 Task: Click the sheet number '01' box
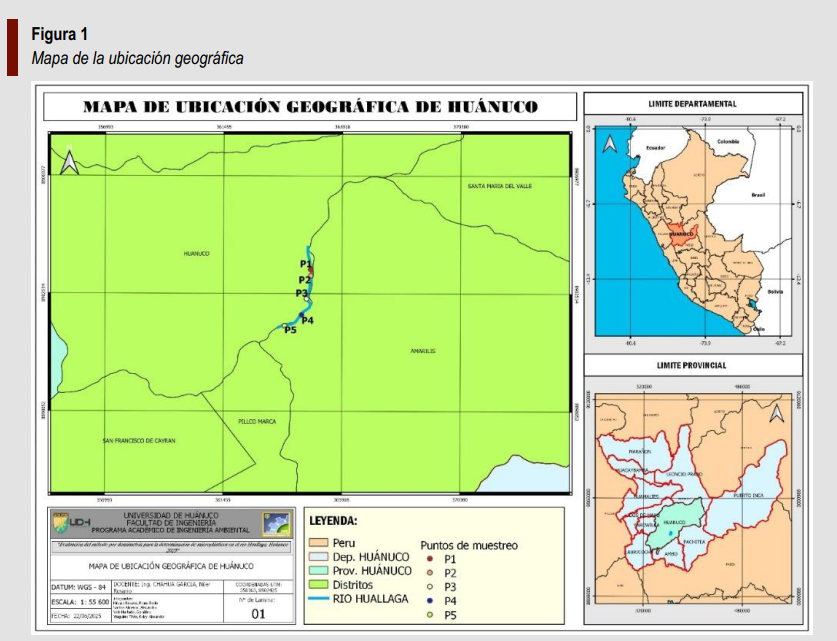point(258,614)
